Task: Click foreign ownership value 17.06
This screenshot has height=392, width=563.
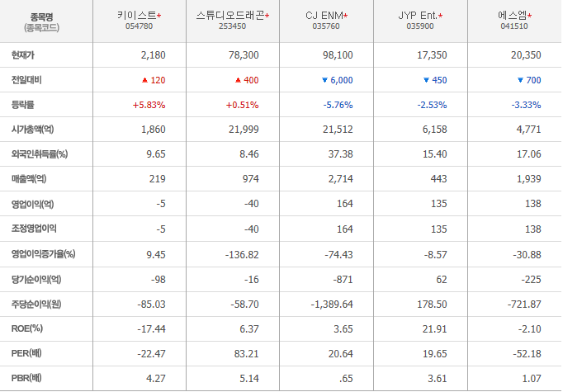Action: [x=529, y=154]
